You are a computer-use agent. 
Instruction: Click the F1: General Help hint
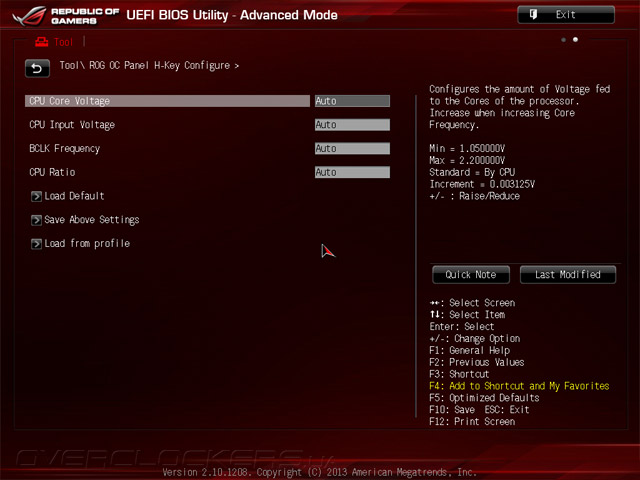click(x=469, y=350)
